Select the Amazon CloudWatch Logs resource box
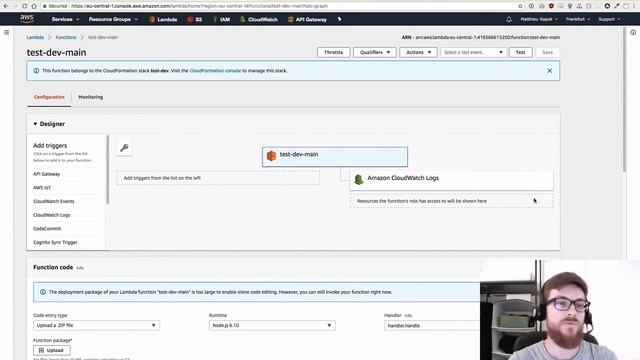Screen dimensions: 640x360 (x=451, y=180)
